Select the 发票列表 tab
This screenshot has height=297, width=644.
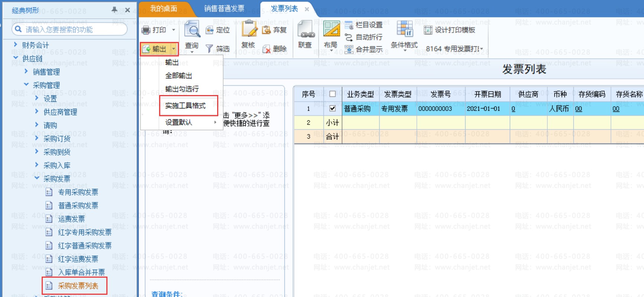[x=284, y=9]
